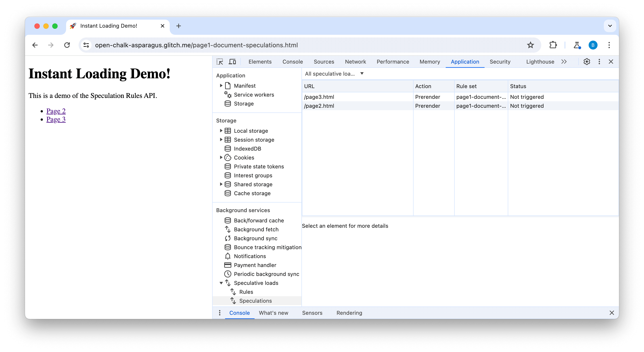Click the Elements panel menu item

tap(259, 62)
